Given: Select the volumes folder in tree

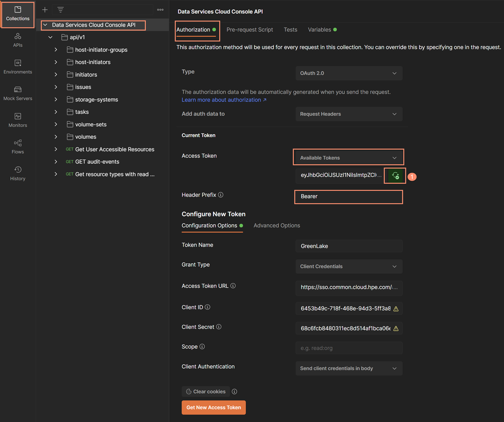Looking at the screenshot, I should pos(82,137).
